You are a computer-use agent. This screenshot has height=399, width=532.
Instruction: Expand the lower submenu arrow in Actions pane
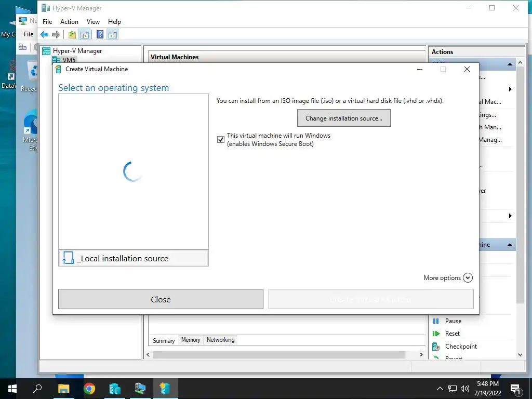tap(510, 216)
